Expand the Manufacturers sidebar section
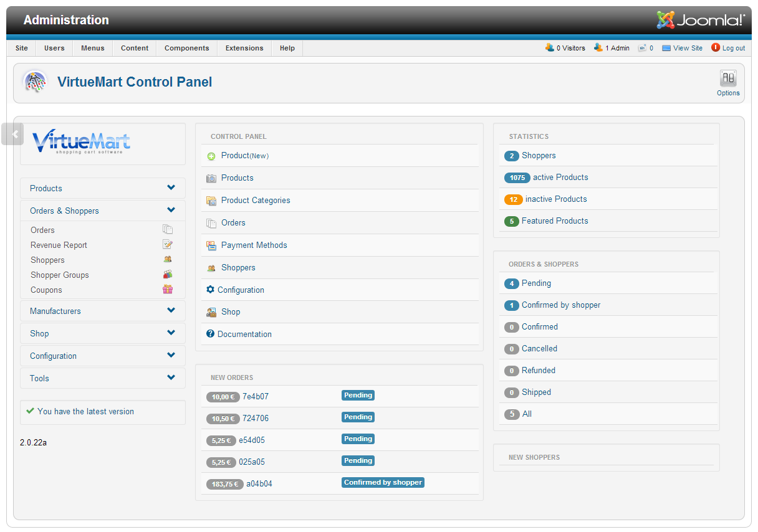The image size is (758, 532). 171,311
